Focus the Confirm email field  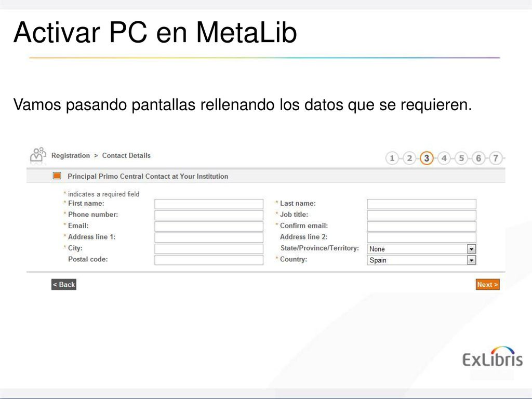(x=421, y=227)
